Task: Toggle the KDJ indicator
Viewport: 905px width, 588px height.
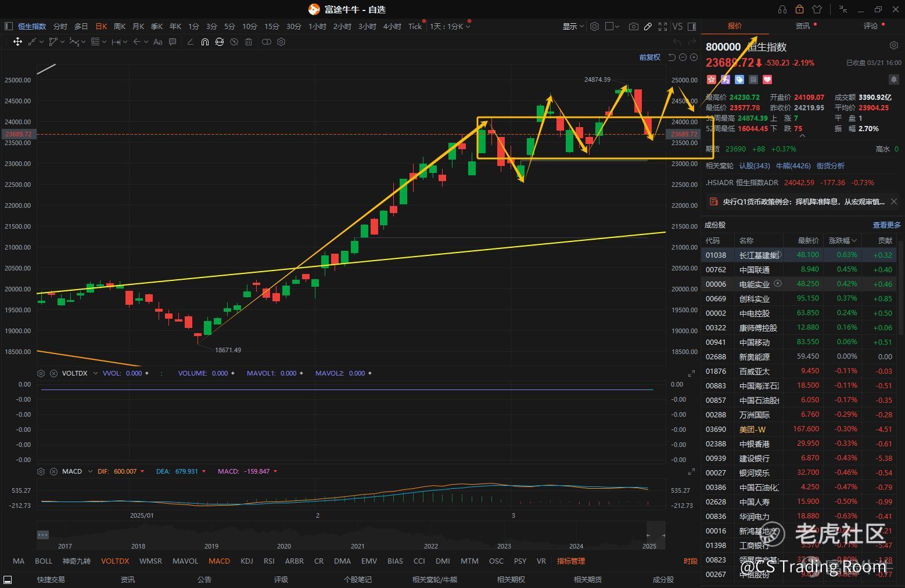Action: click(247, 561)
